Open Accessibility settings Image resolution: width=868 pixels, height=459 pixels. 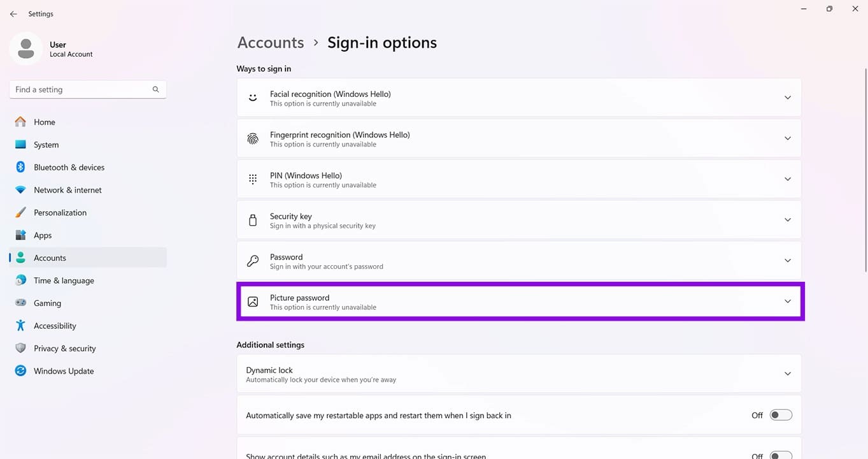click(x=88, y=326)
